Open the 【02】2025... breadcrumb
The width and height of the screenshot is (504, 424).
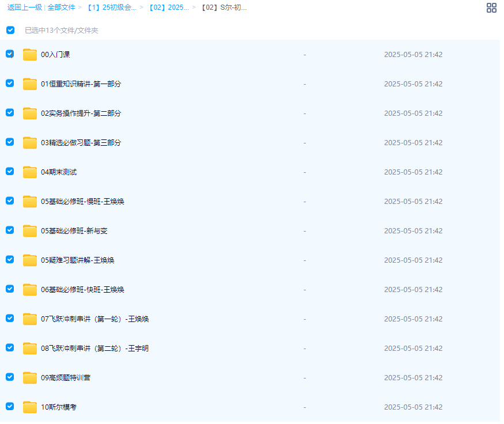point(169,7)
